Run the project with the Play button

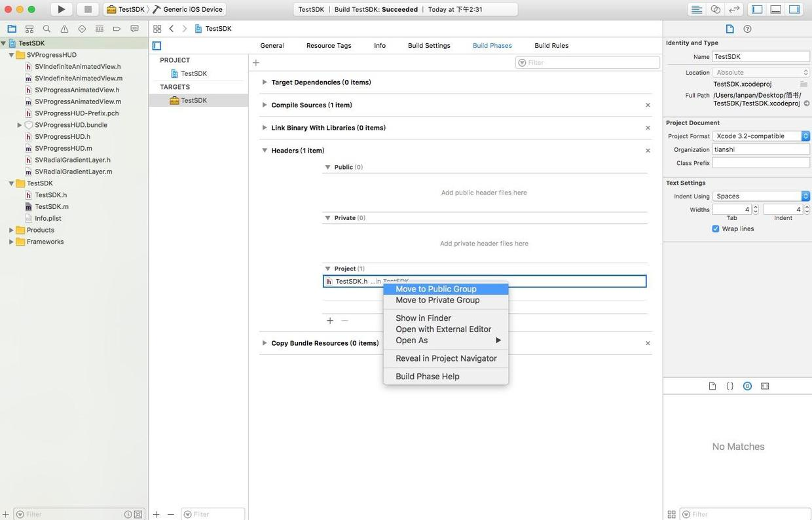pos(61,9)
